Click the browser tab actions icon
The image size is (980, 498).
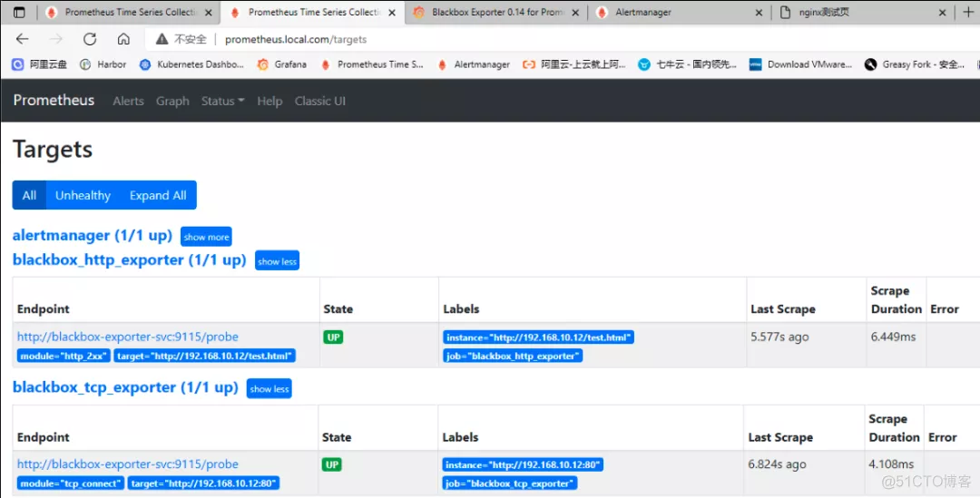19,12
